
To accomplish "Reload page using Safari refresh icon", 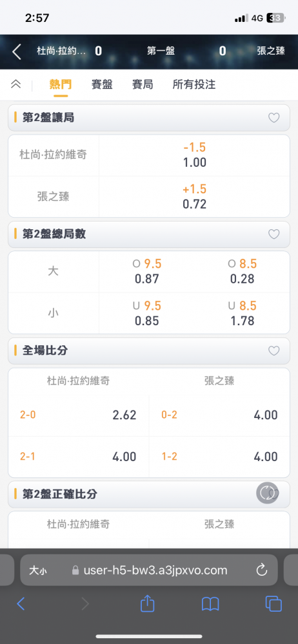I will [x=262, y=570].
